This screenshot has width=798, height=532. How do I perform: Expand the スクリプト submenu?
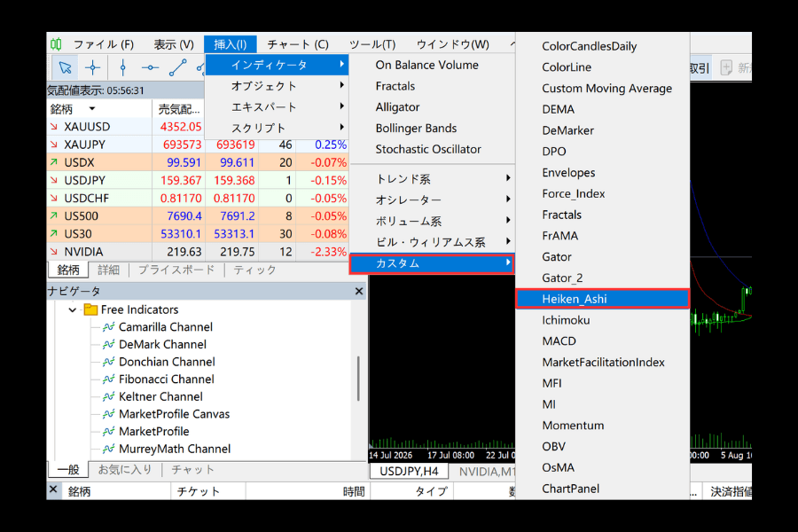277,128
